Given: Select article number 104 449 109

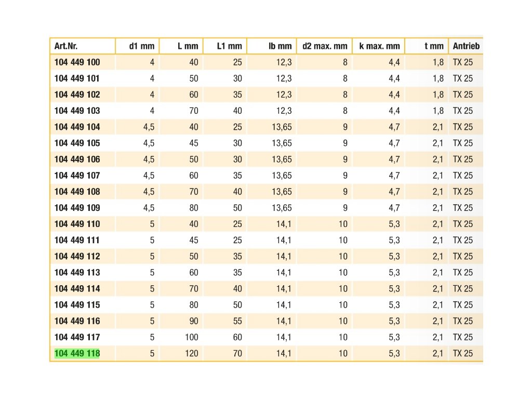Looking at the screenshot, I should click(x=77, y=208).
